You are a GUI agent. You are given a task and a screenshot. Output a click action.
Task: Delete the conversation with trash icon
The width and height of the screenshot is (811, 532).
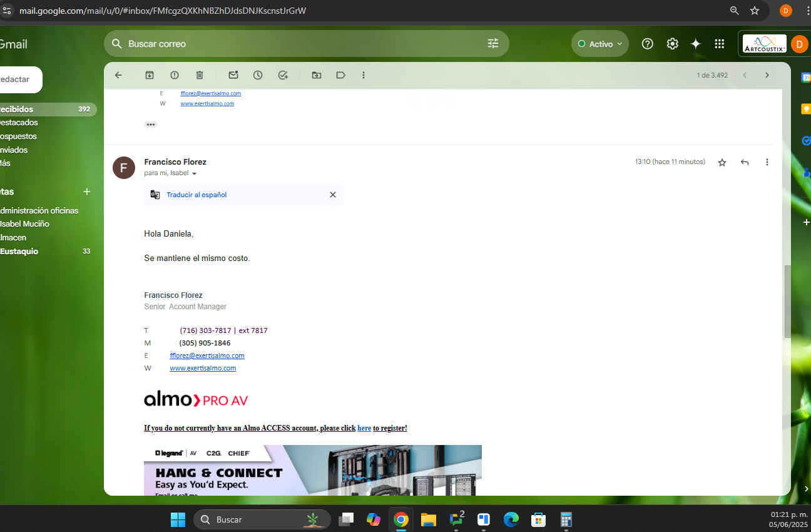[x=200, y=75]
